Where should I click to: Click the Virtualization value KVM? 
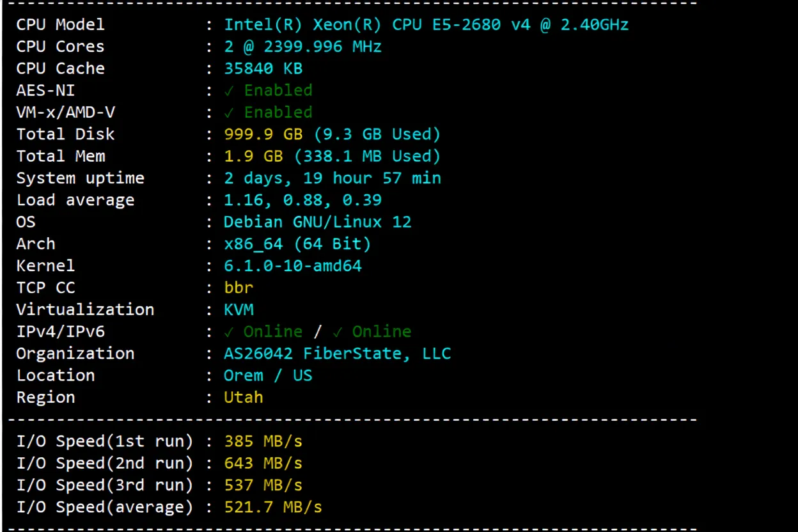(239, 309)
